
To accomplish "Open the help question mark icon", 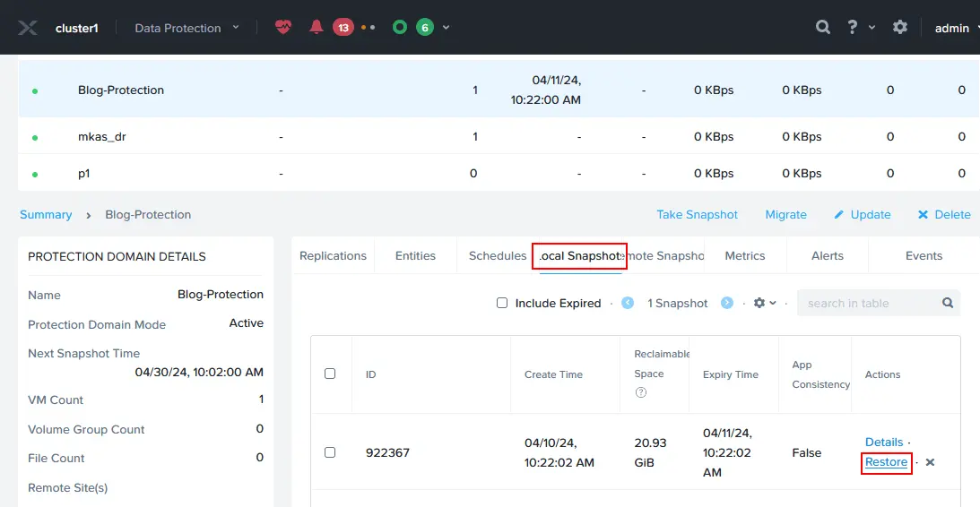I will point(852,27).
